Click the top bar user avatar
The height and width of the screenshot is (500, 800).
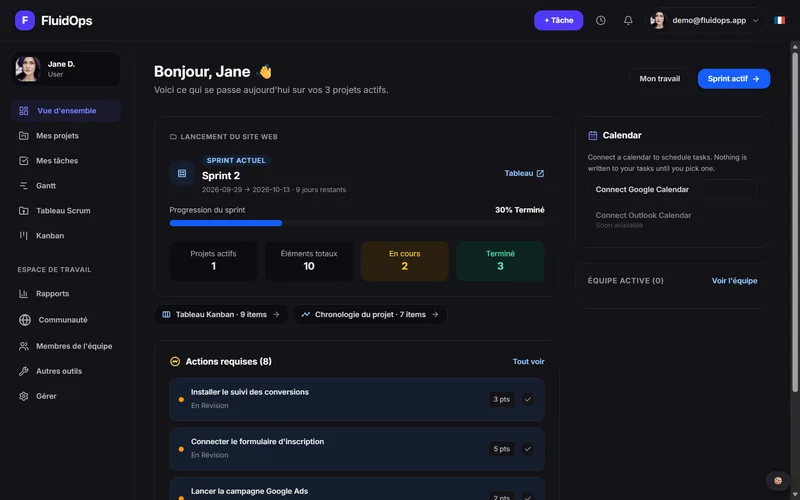click(658, 20)
